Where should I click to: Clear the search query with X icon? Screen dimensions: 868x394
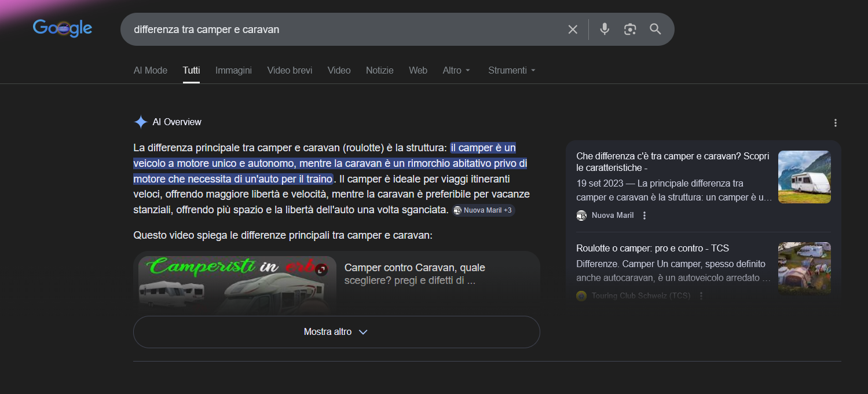tap(573, 30)
